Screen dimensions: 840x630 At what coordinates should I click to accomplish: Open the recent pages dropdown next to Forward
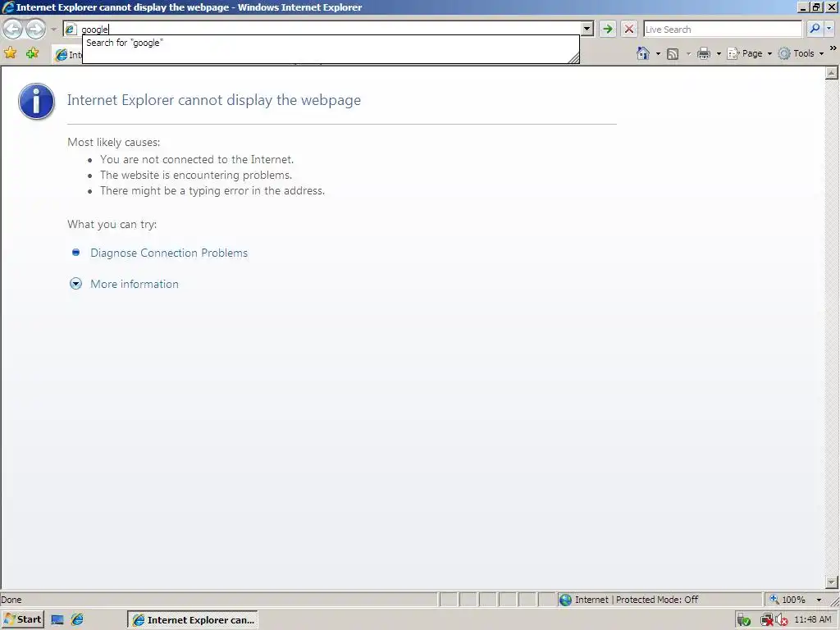tap(53, 30)
